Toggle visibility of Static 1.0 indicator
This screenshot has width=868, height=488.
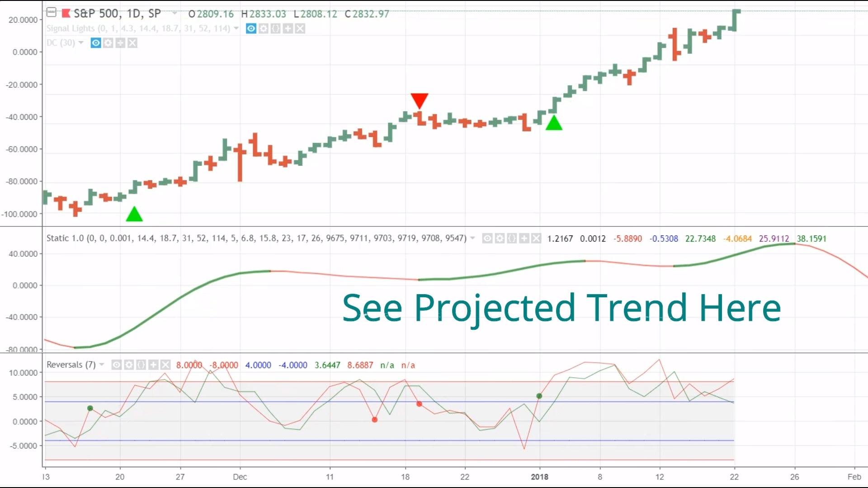point(487,238)
